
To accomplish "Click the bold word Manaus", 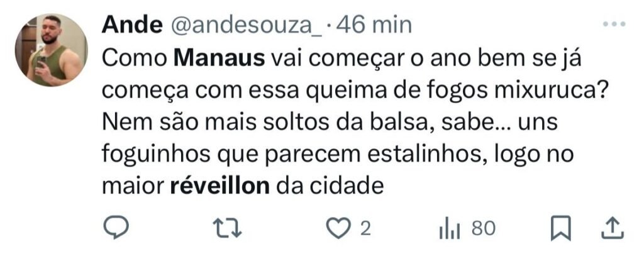I will (219, 59).
